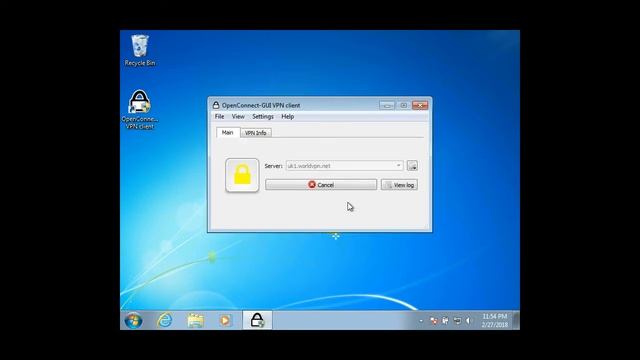
Task: Click the OpenConnect-GUI VPN client title text
Action: (x=261, y=105)
